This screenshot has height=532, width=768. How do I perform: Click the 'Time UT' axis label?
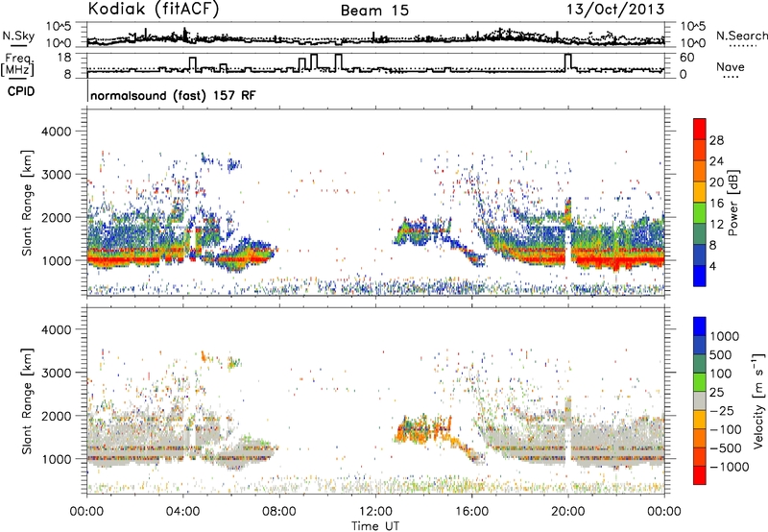click(375, 526)
